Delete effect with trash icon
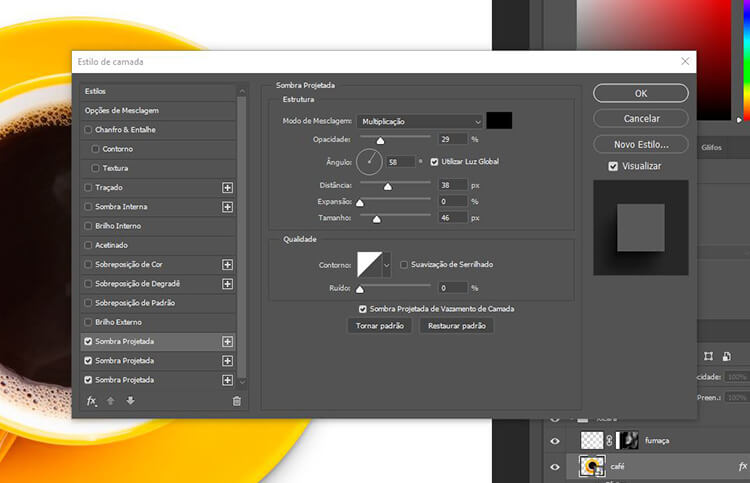 point(237,401)
